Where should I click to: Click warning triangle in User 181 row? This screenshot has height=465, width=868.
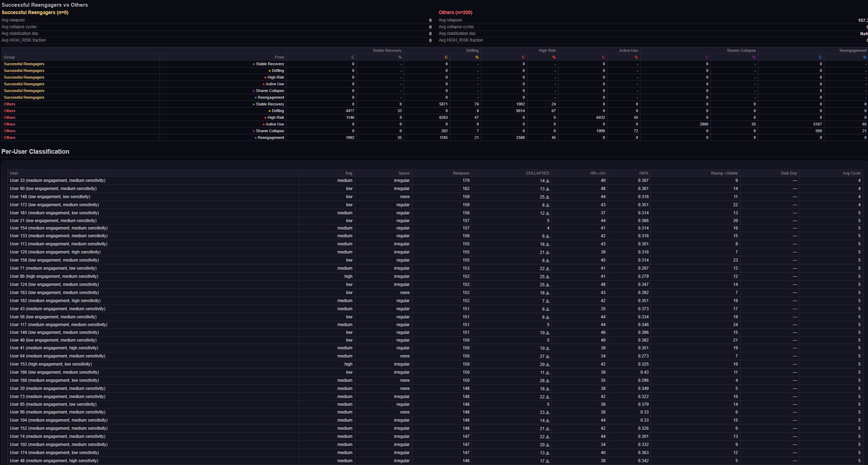(x=547, y=213)
